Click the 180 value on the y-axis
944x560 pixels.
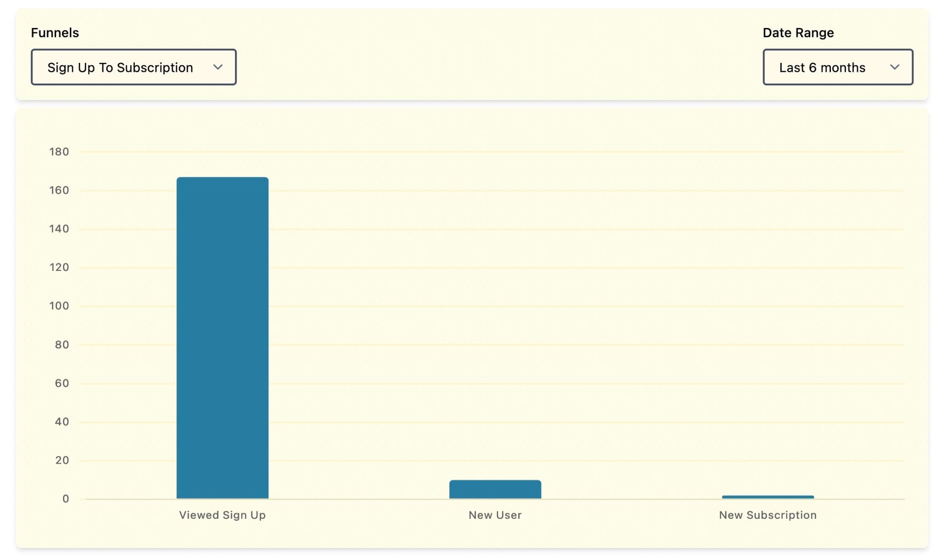click(x=59, y=152)
